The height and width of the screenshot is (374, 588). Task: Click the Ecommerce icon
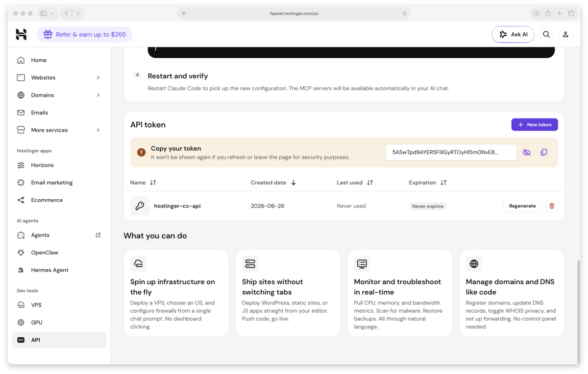point(21,200)
